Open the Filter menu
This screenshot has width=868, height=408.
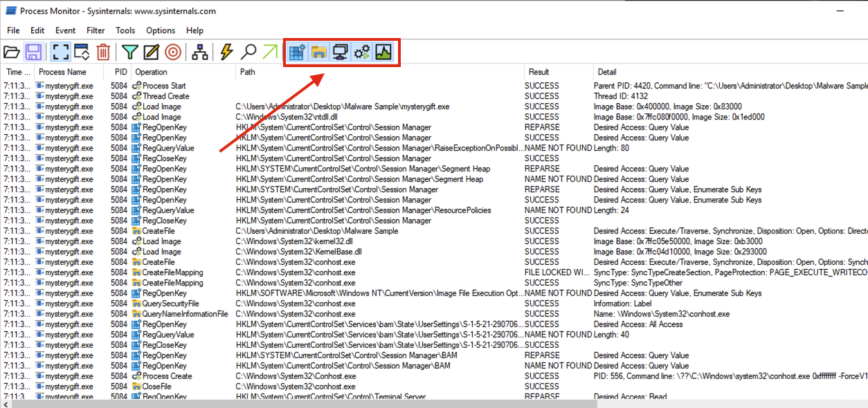(96, 30)
